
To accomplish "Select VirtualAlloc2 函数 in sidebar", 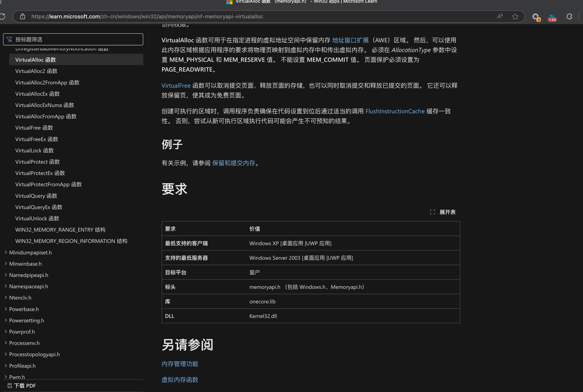I will click(x=36, y=71).
